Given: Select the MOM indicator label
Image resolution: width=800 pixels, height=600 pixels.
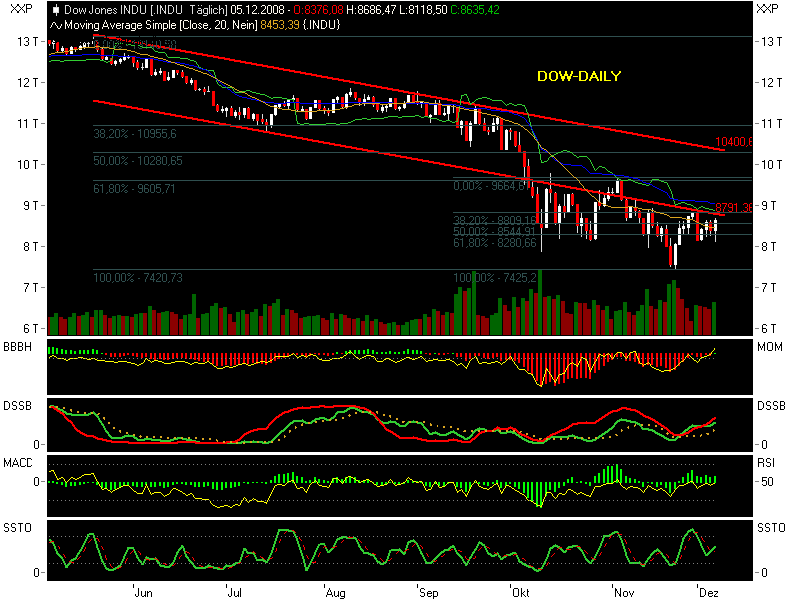Looking at the screenshot, I should [x=769, y=347].
